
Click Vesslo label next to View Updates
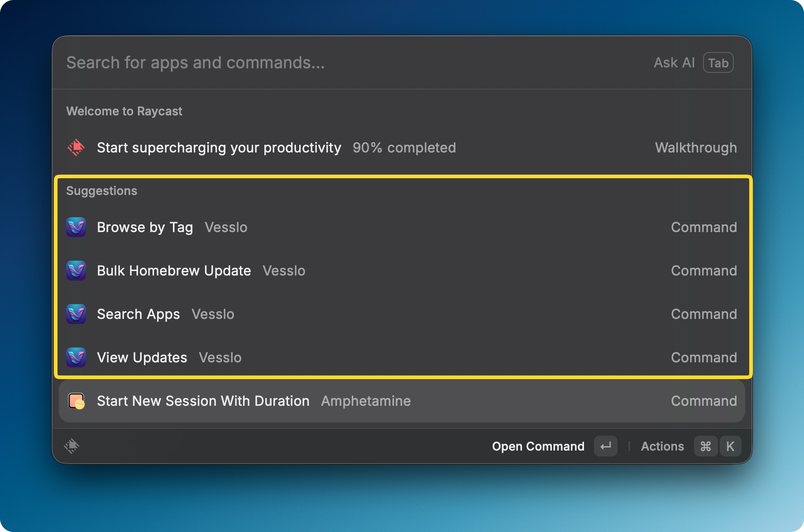pos(220,357)
